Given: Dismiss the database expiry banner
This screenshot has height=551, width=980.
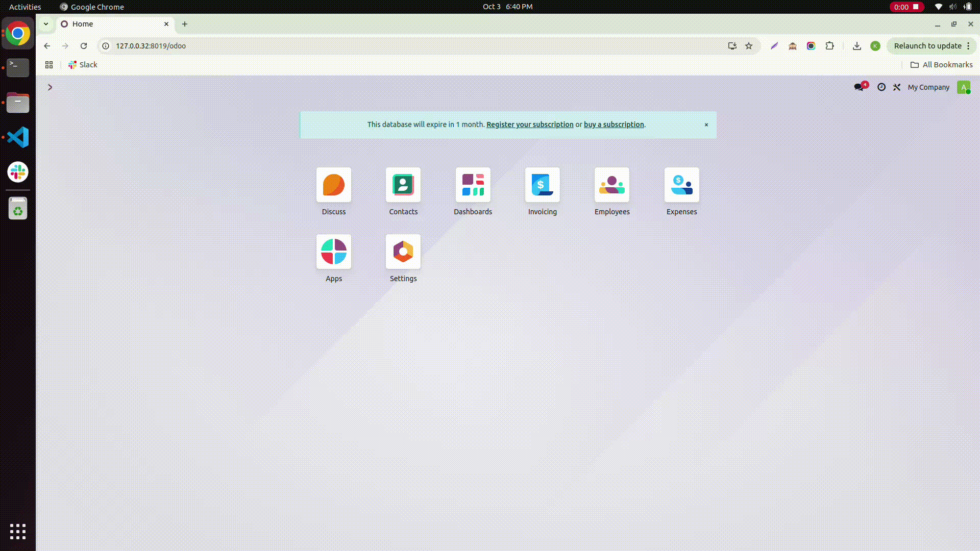Looking at the screenshot, I should (706, 125).
